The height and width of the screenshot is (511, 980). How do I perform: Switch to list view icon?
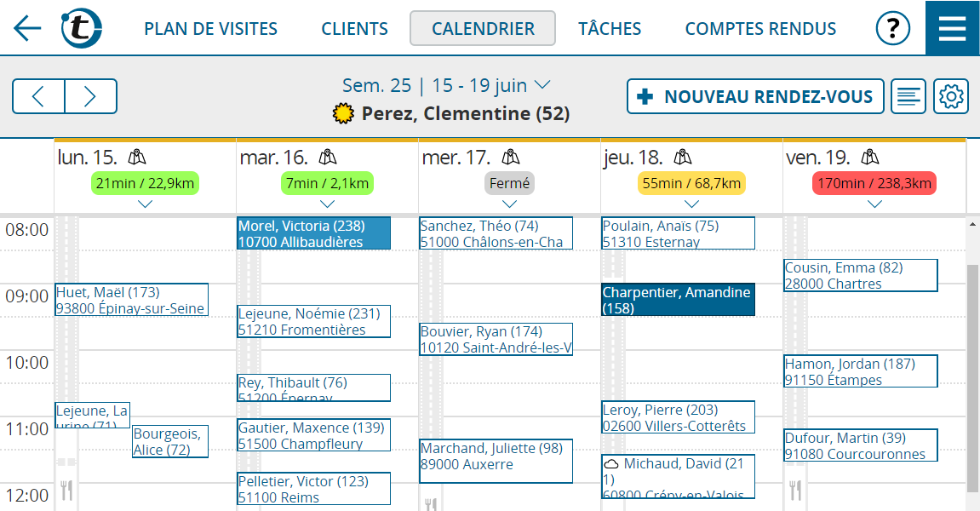pyautogui.click(x=908, y=96)
